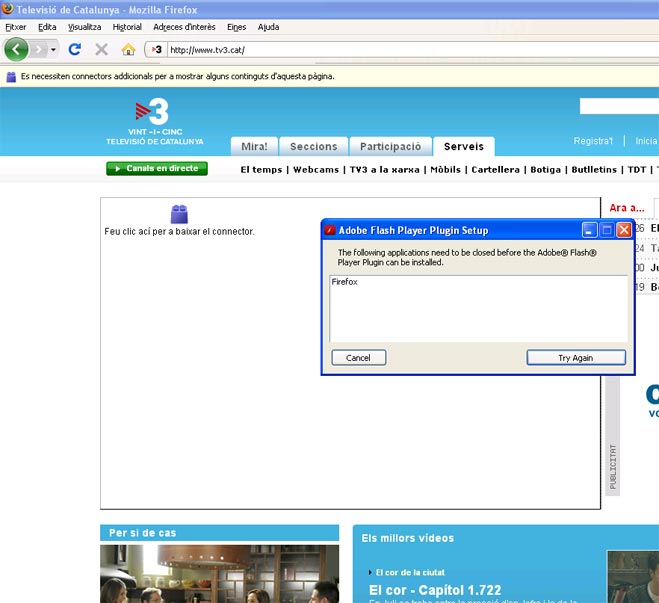The width and height of the screenshot is (659, 603).
Task: Open the Webcams link
Action: pos(316,170)
